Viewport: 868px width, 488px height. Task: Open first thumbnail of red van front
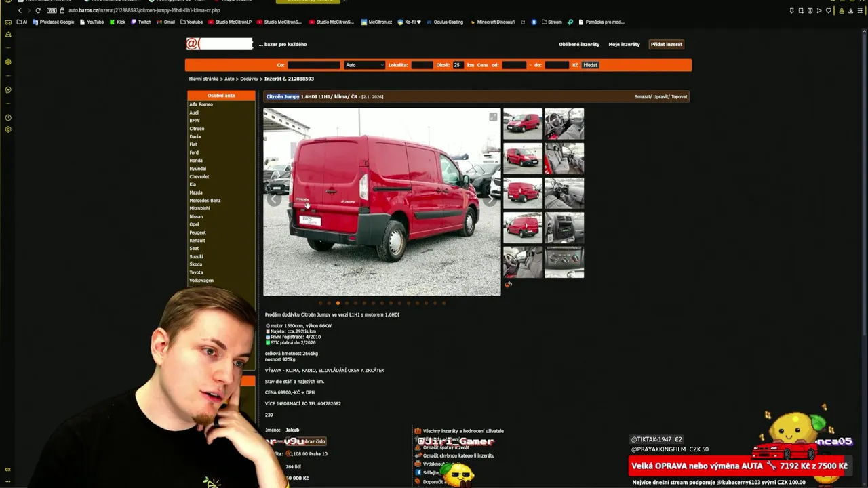click(523, 124)
